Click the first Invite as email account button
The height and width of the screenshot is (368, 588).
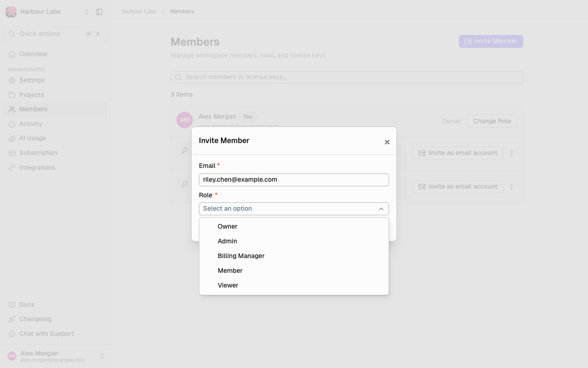458,153
